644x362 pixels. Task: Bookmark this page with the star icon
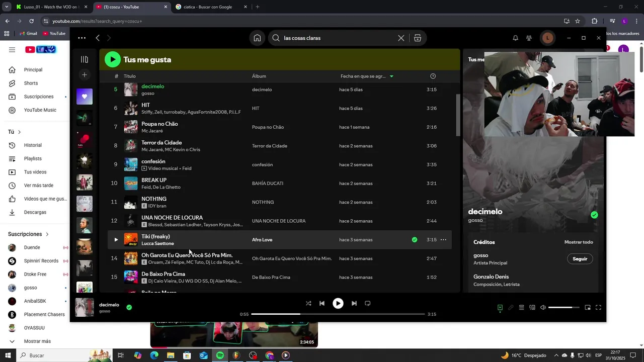[x=578, y=21]
